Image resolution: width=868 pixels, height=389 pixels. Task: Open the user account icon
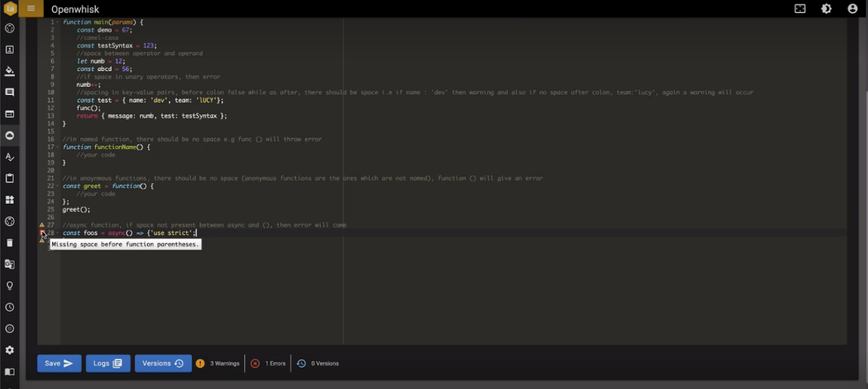(x=853, y=9)
